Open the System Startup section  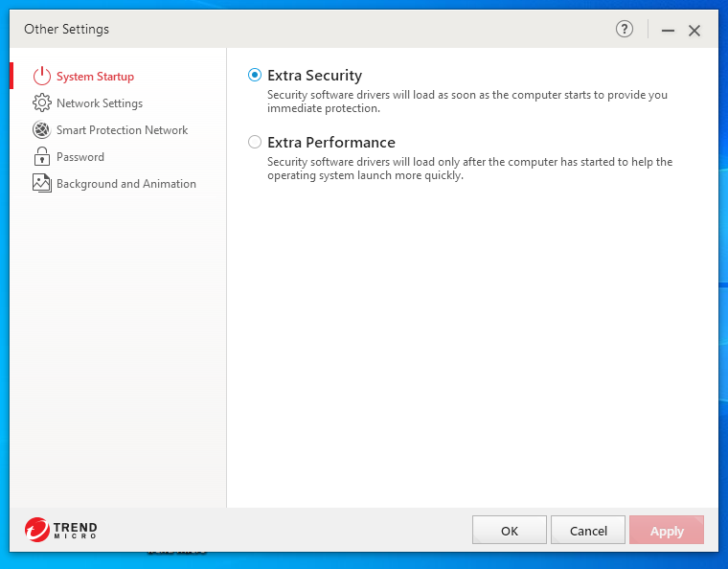coord(95,77)
